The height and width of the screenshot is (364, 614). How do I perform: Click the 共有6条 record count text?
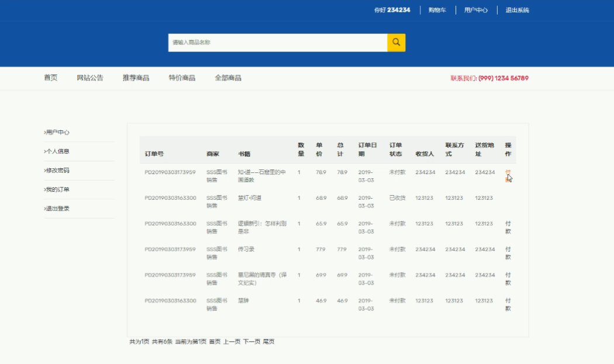[x=162, y=342]
